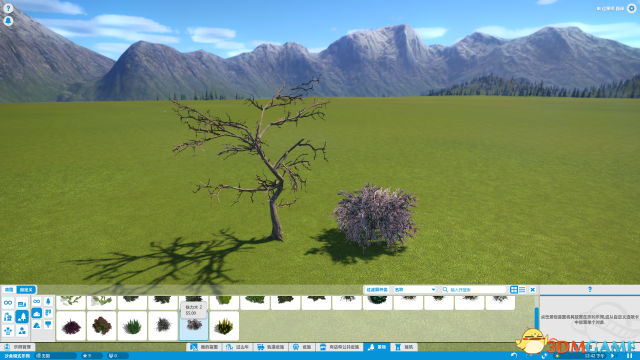Screen dimensions: 640x360
Task: Toggle the pause game button
Action: point(629,356)
